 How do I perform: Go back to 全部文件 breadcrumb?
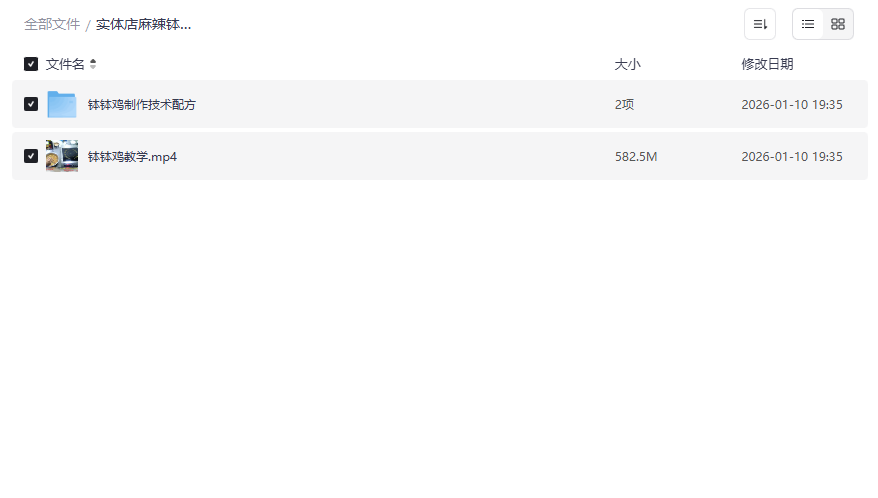(52, 24)
